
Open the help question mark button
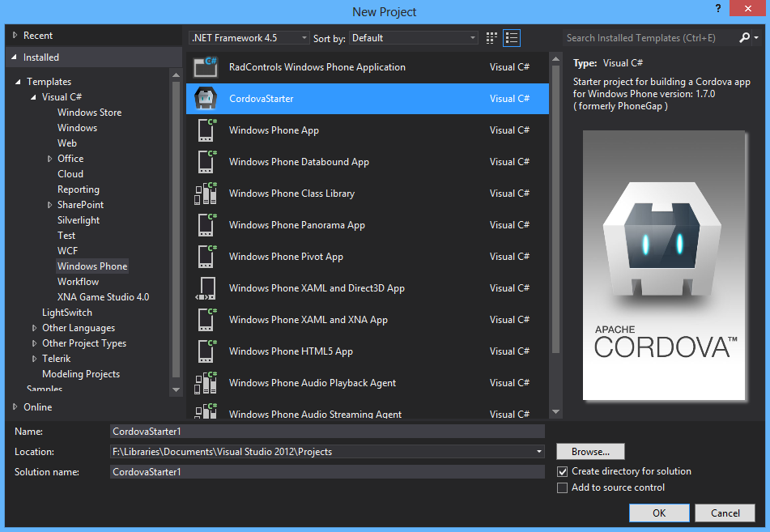tap(717, 9)
